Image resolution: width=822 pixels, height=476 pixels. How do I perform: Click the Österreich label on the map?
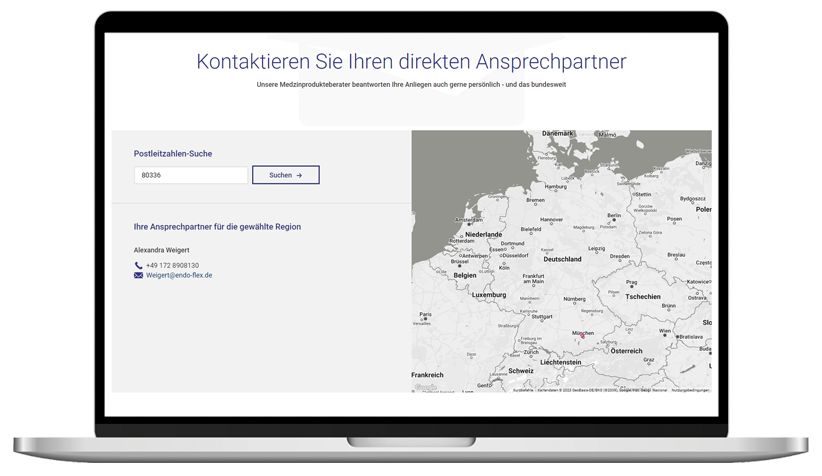point(626,351)
